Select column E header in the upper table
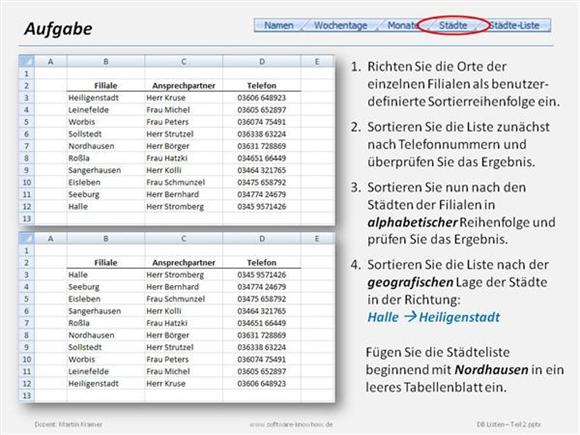 coord(317,61)
